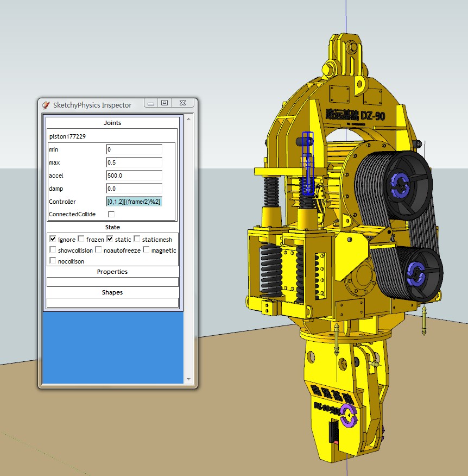Click the accel value field
The image size is (468, 476).
tap(134, 176)
